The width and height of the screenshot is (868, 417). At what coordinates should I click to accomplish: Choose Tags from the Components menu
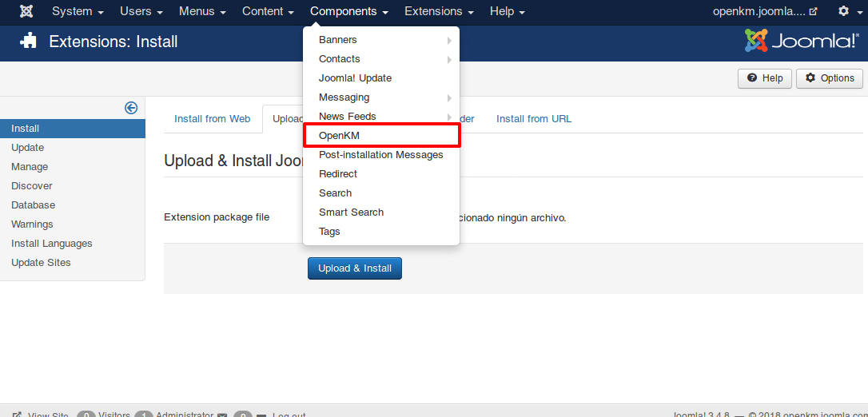tap(381, 231)
